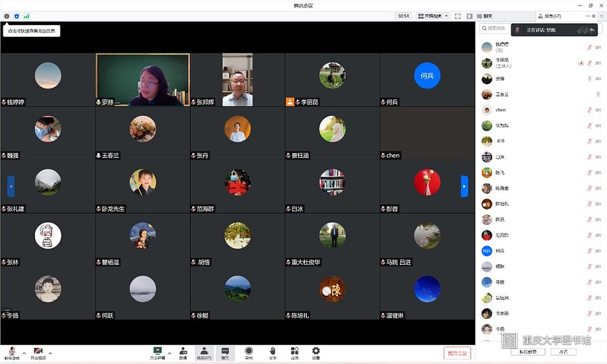Unmute the microphone in the bottom toolbar

click(11, 353)
